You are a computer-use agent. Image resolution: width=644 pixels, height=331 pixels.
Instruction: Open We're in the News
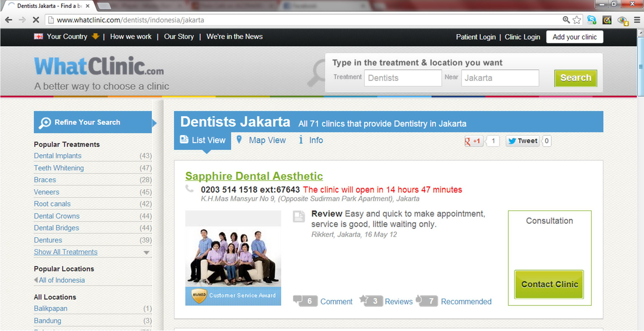coord(234,36)
